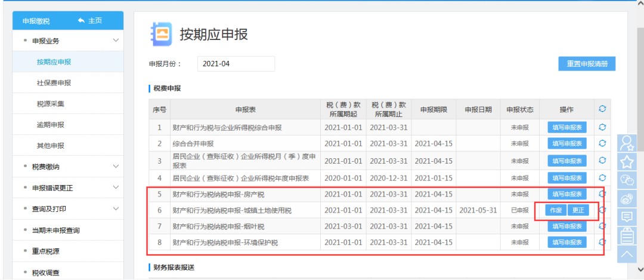Open the WeChat sidebar icon

coord(627,180)
